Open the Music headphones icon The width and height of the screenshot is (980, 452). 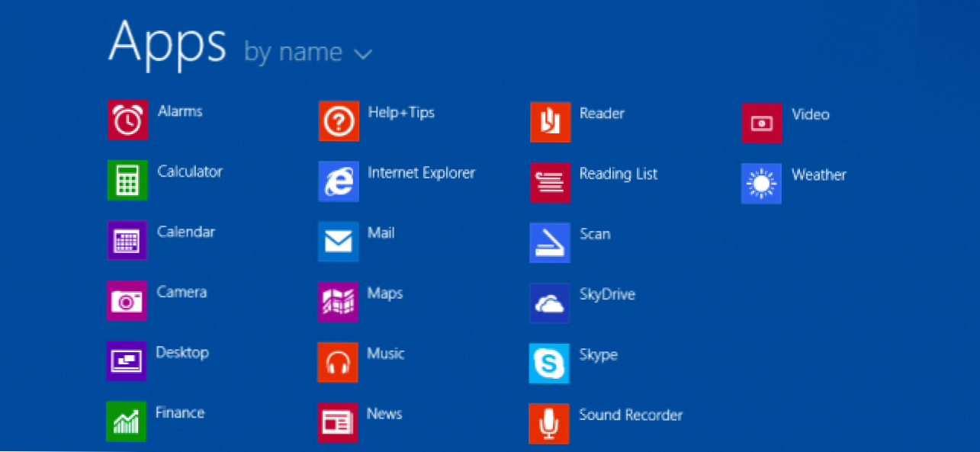(x=337, y=362)
